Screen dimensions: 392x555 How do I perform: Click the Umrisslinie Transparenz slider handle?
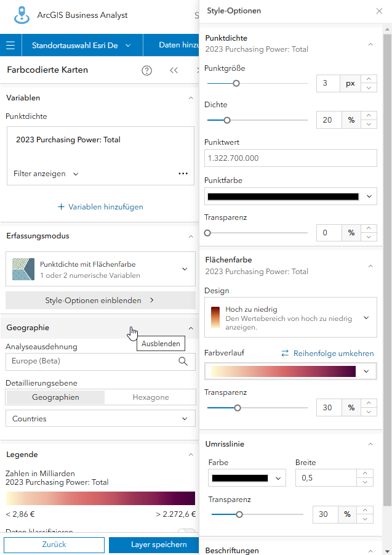[239, 514]
